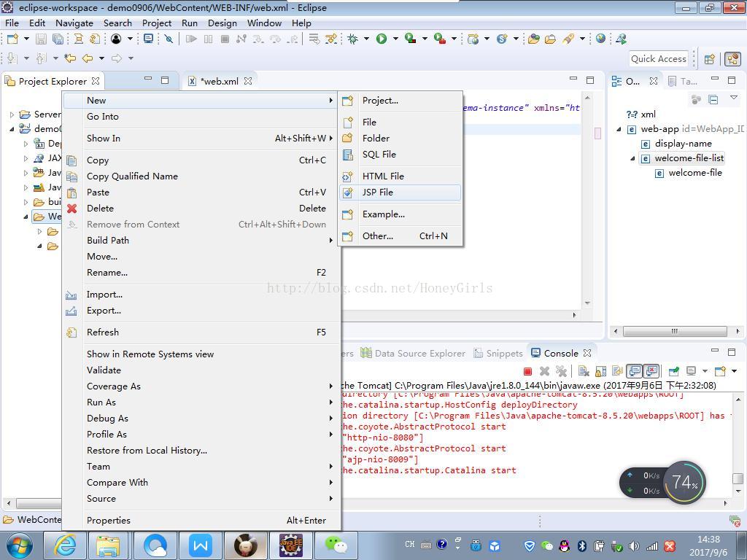The width and height of the screenshot is (747, 560).
Task: Click the Clear Console icon
Action: (x=584, y=371)
